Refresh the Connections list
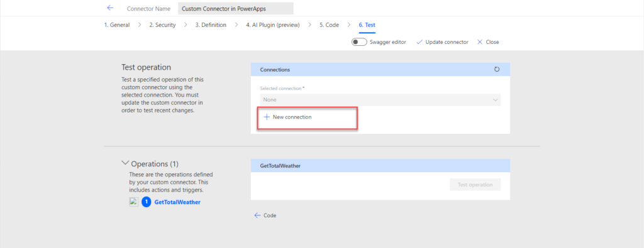The image size is (644, 248). pos(497,70)
